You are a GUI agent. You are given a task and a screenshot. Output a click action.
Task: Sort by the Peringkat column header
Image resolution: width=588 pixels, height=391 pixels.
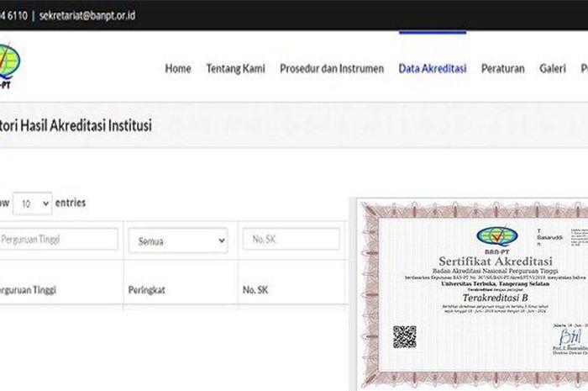coord(147,290)
